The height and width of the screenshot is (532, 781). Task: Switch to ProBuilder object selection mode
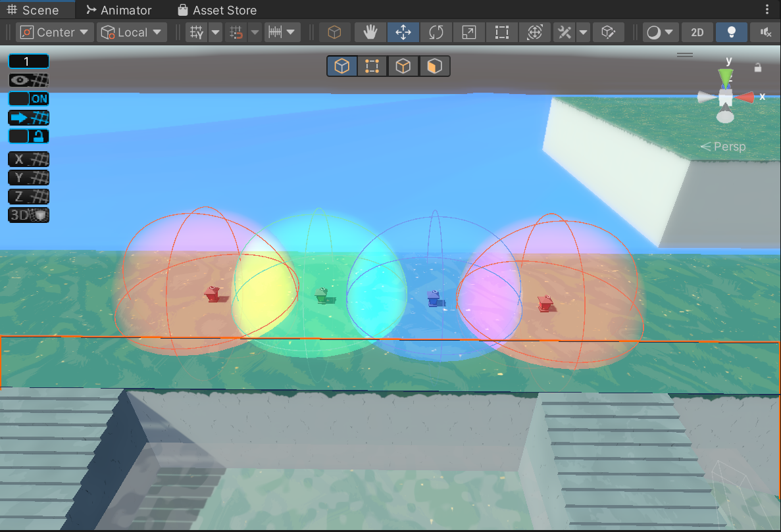[x=342, y=66]
